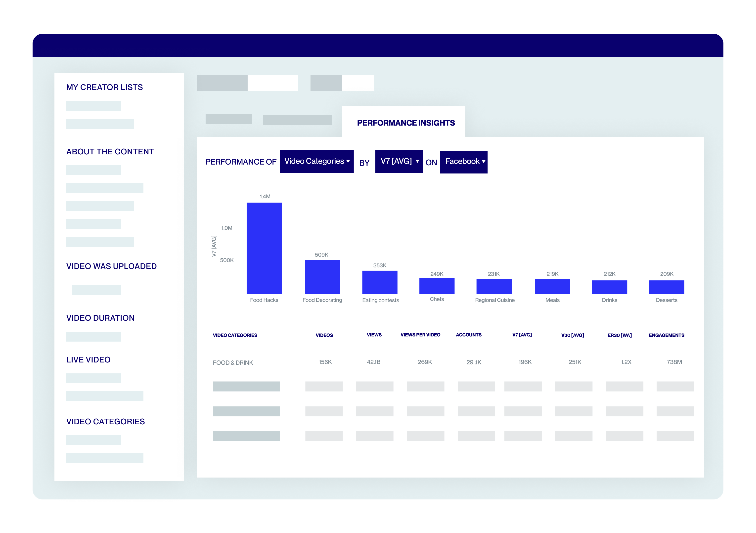Select the Food & Drink table row
Image resolution: width=756 pixels, height=533 pixels.
pos(233,362)
